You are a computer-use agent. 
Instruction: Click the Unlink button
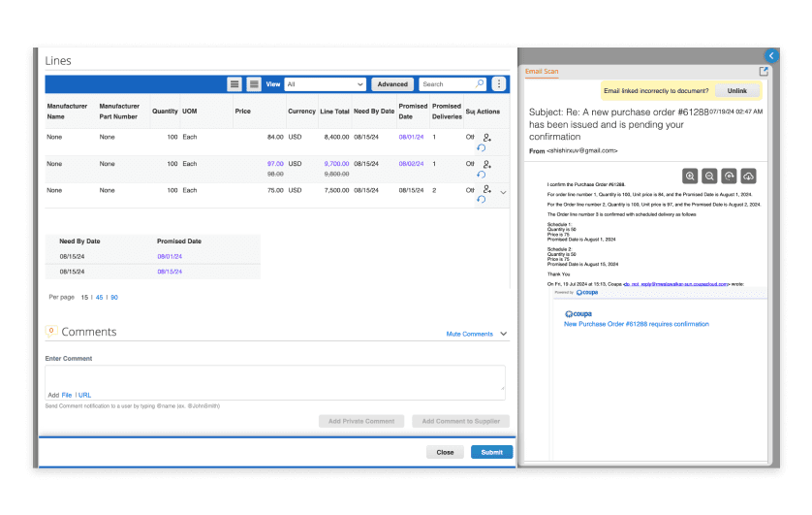pyautogui.click(x=737, y=90)
